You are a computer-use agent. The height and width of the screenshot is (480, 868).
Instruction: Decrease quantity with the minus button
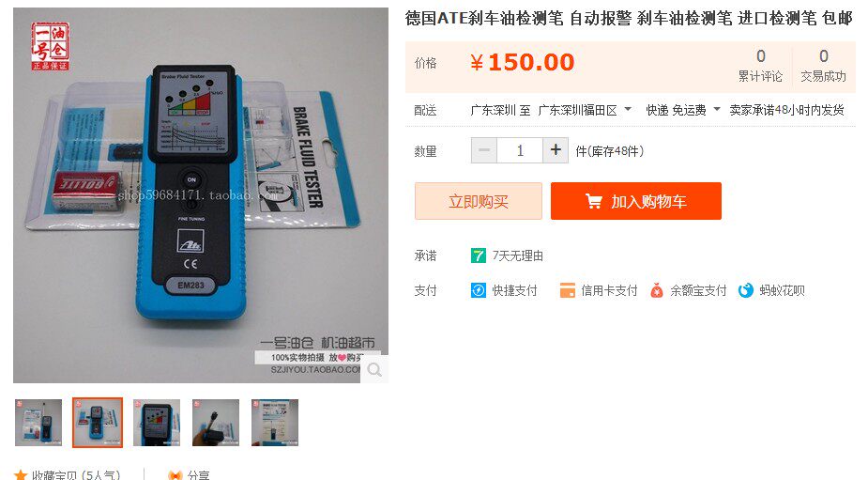484,150
